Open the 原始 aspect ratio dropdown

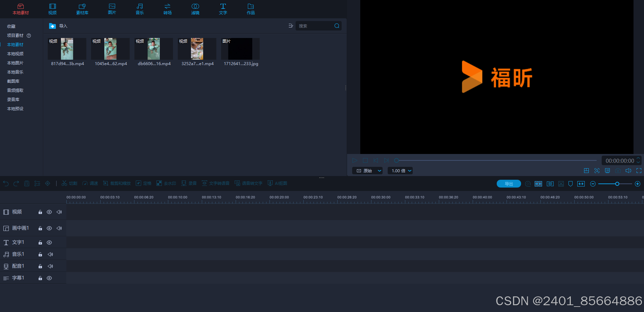click(367, 171)
